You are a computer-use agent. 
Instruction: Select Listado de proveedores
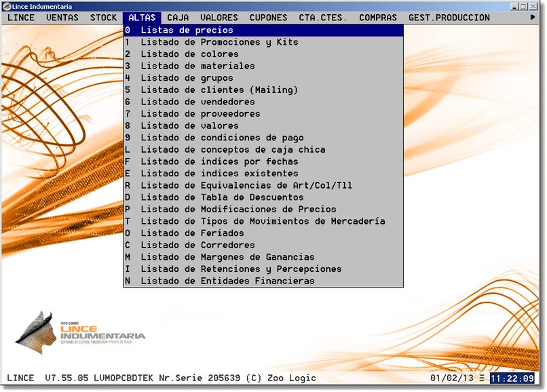point(264,114)
